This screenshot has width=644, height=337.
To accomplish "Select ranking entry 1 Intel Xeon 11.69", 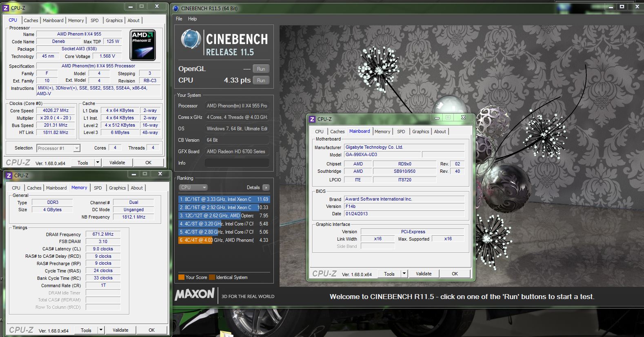I will point(224,199).
